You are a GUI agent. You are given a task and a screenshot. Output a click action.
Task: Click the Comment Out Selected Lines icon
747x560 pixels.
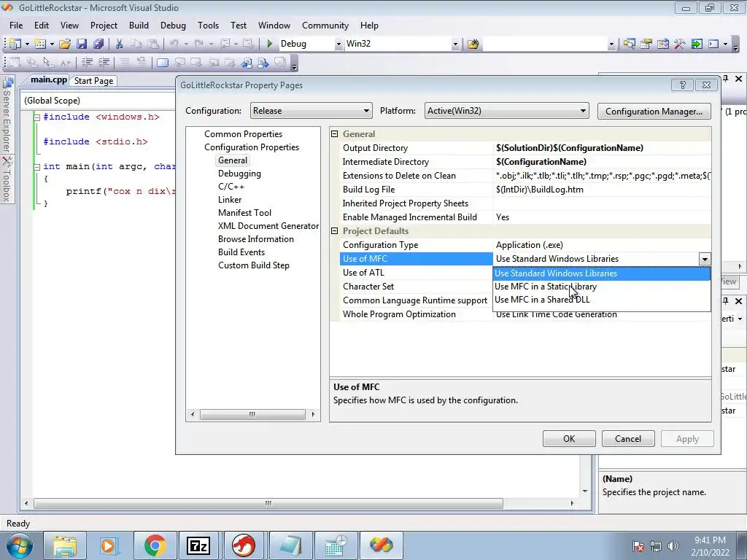125,63
